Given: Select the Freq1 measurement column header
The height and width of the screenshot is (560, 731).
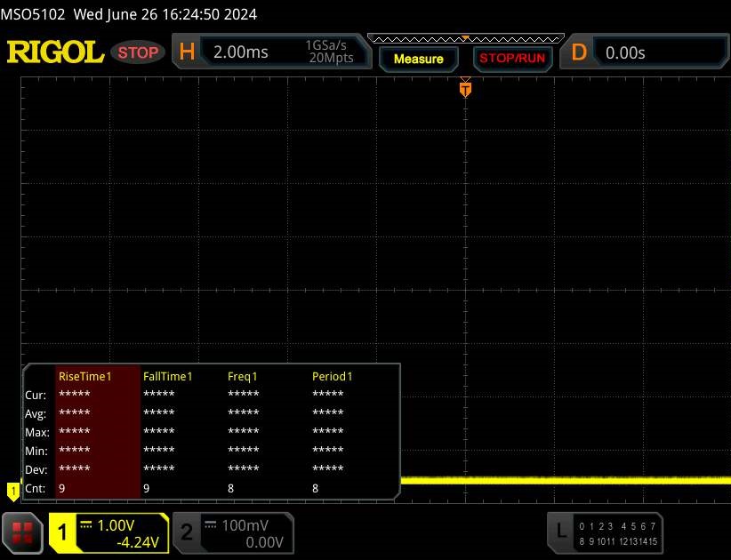Looking at the screenshot, I should point(243,376).
